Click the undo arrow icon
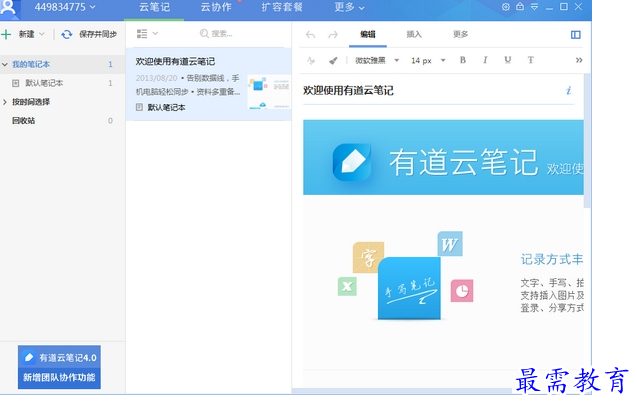This screenshot has width=637, height=412. [310, 35]
